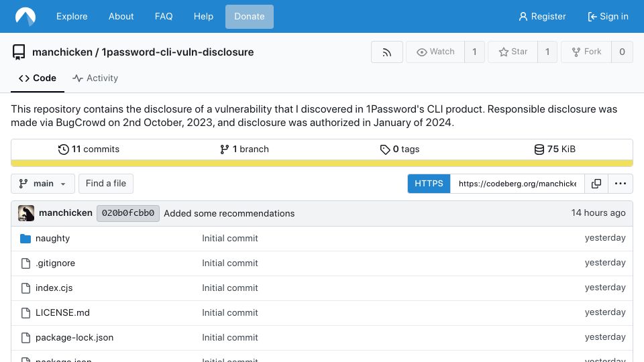
Task: Click the 75 KiB repository size
Action: click(x=555, y=149)
